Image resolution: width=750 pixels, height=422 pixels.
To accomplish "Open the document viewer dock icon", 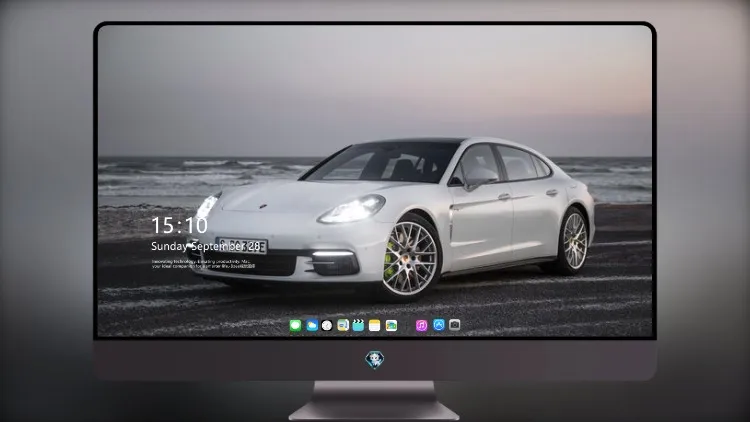I will (x=343, y=326).
